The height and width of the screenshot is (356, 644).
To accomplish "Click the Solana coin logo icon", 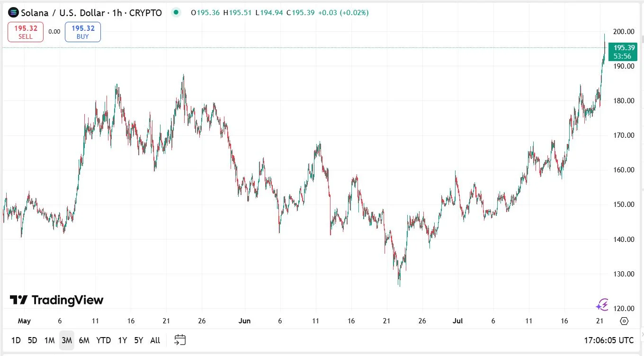I will [14, 13].
